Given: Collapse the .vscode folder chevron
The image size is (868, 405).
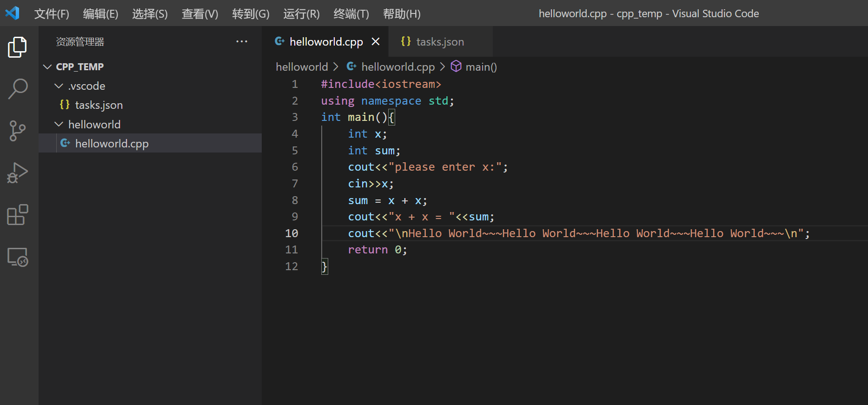Looking at the screenshot, I should pyautogui.click(x=59, y=86).
